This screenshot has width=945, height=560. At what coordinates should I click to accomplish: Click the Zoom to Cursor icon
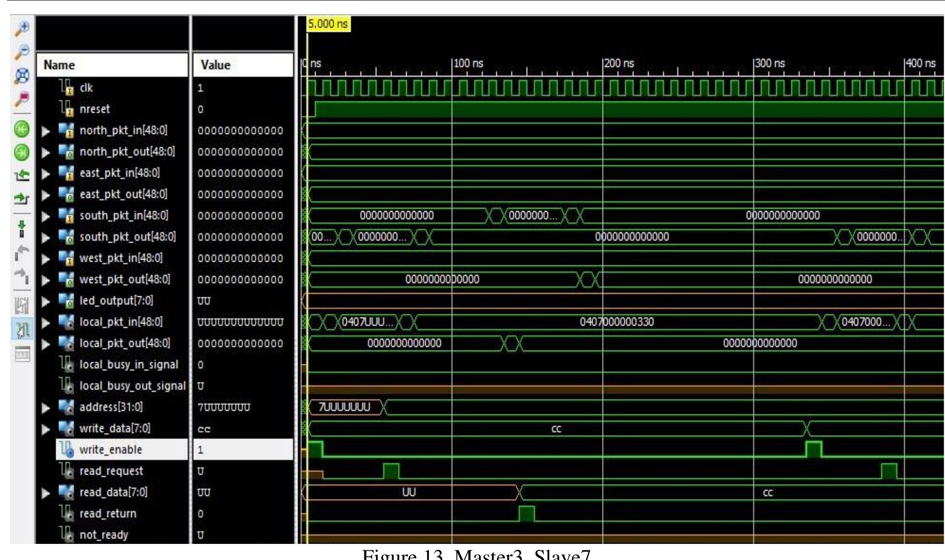click(x=23, y=98)
